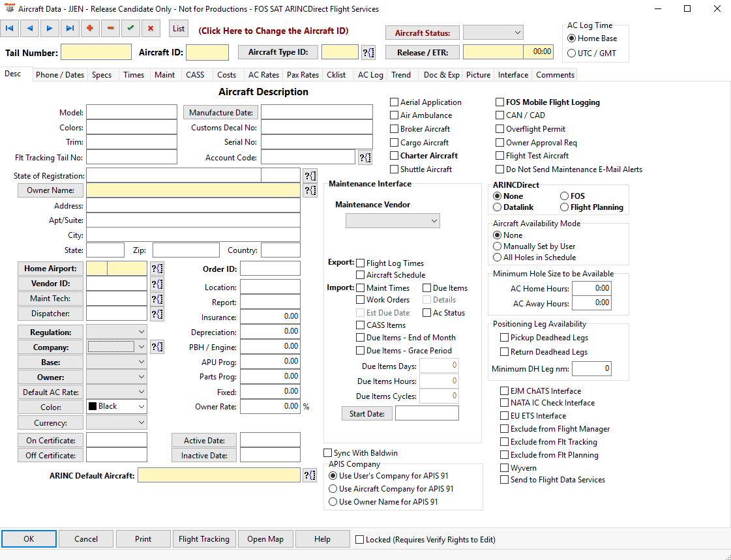The width and height of the screenshot is (731, 560).
Task: Save changes with the green checkmark
Action: click(130, 29)
